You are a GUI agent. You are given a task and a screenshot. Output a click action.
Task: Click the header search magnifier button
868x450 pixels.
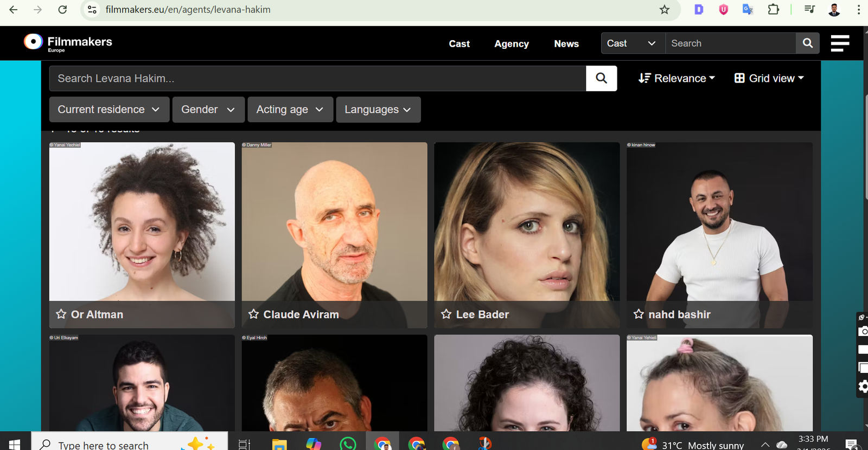pyautogui.click(x=808, y=43)
